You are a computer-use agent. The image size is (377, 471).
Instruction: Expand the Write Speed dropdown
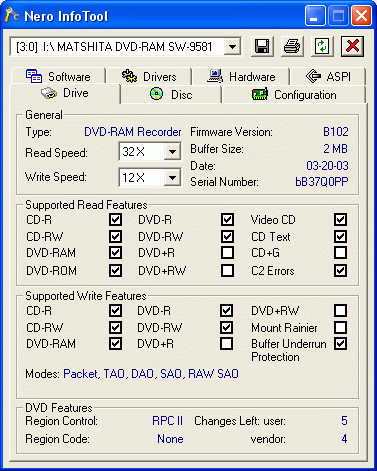(x=172, y=178)
